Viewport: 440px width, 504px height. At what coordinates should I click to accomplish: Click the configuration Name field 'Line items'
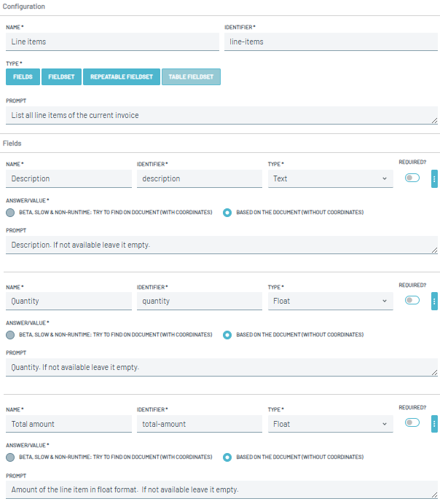112,42
